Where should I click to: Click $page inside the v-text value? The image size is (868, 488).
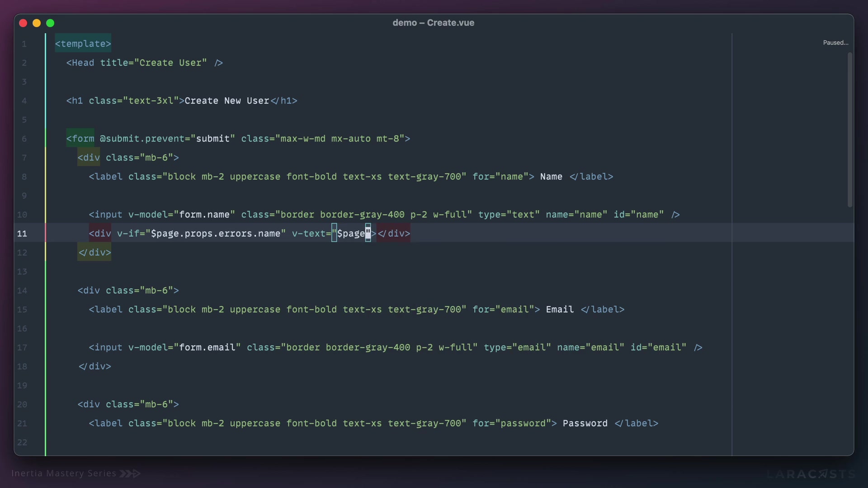pyautogui.click(x=351, y=234)
